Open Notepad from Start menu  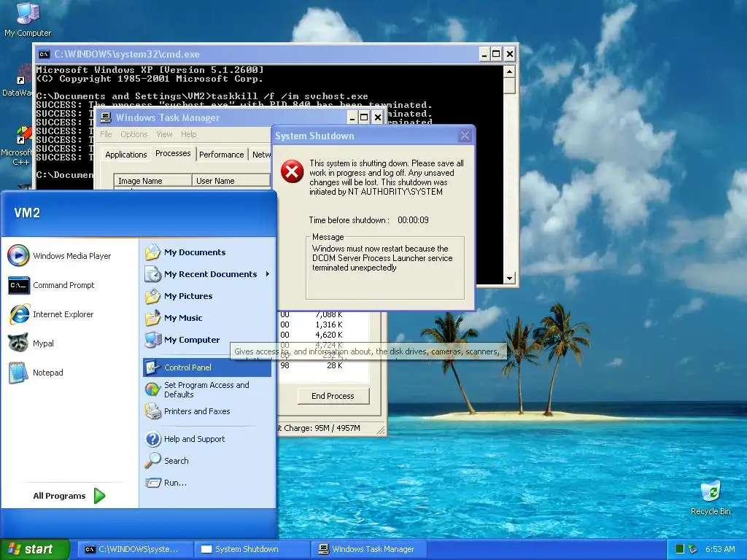(36, 373)
